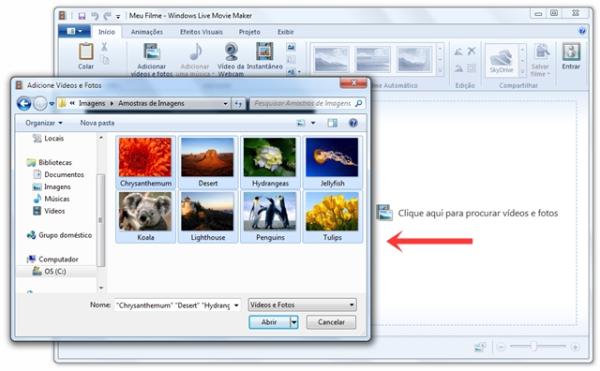Click the back arrow in file dialog
Image resolution: width=600 pixels, height=371 pixels.
[24, 103]
